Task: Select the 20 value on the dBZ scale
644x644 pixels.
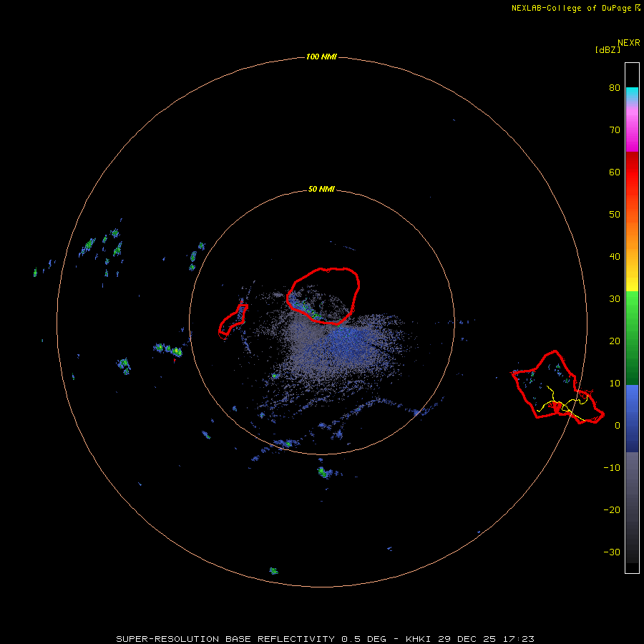Action: (x=615, y=341)
